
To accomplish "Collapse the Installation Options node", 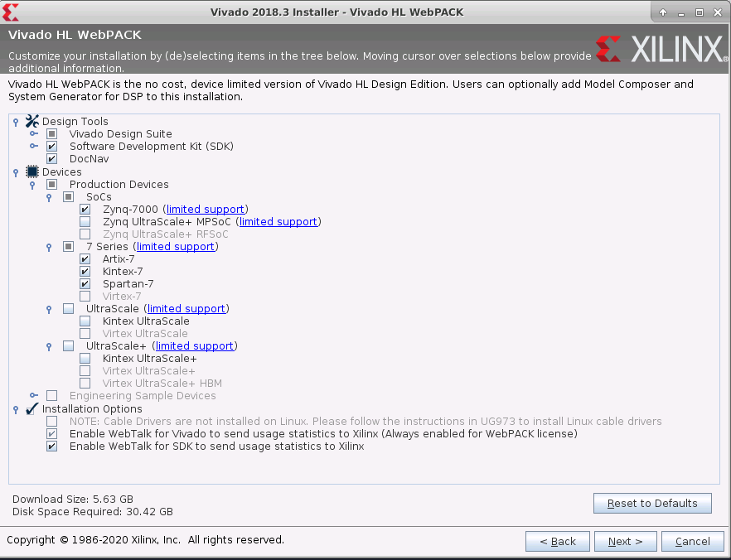I will [16, 410].
